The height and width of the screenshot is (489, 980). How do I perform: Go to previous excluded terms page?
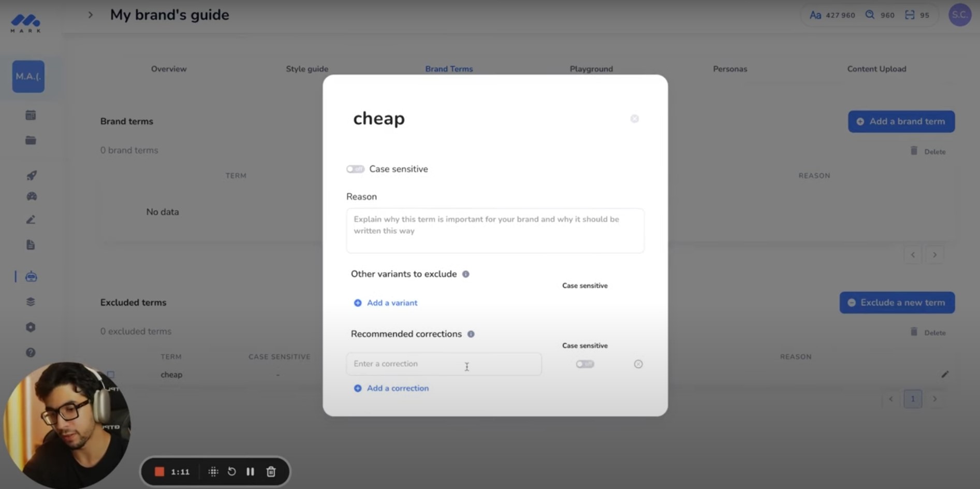[x=891, y=399]
